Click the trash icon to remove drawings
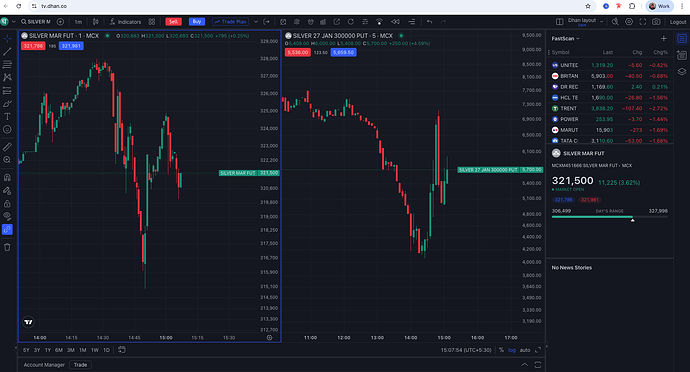The image size is (690, 372). click(x=7, y=247)
